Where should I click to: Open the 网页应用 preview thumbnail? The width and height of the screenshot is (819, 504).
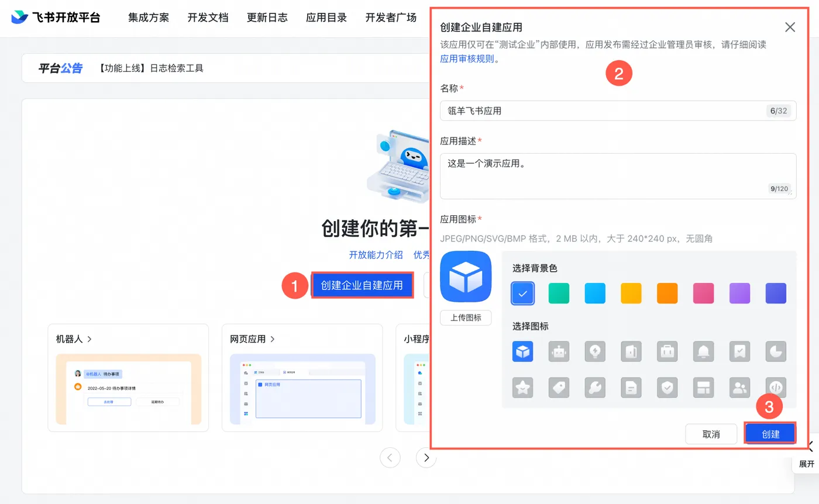[x=302, y=389]
